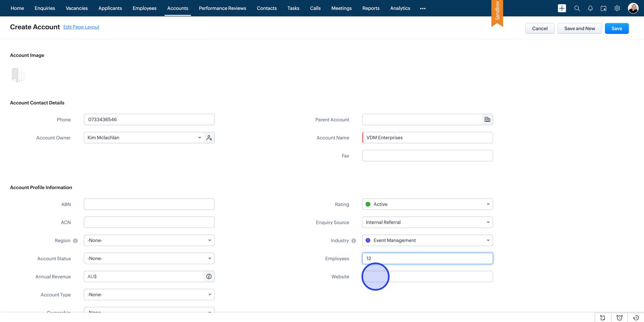Image resolution: width=644 pixels, height=322 pixels.
Task: Switch to the Vacancies tab
Action: [76, 8]
